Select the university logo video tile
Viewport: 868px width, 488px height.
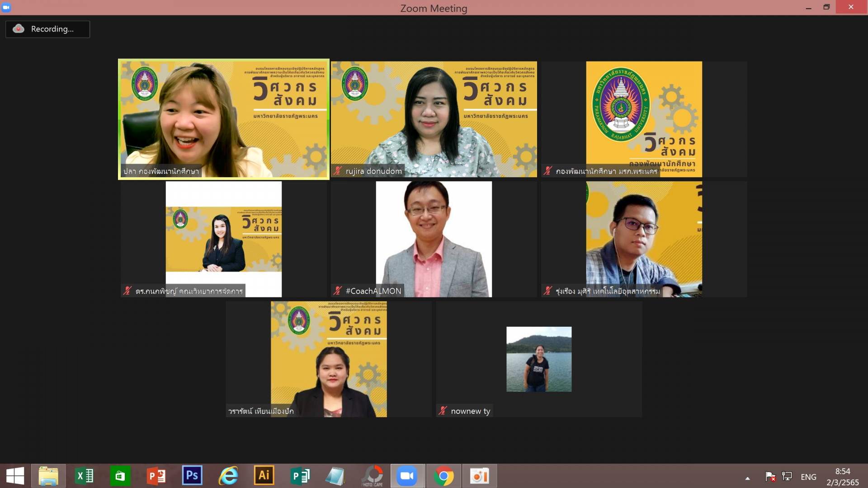[x=644, y=119]
